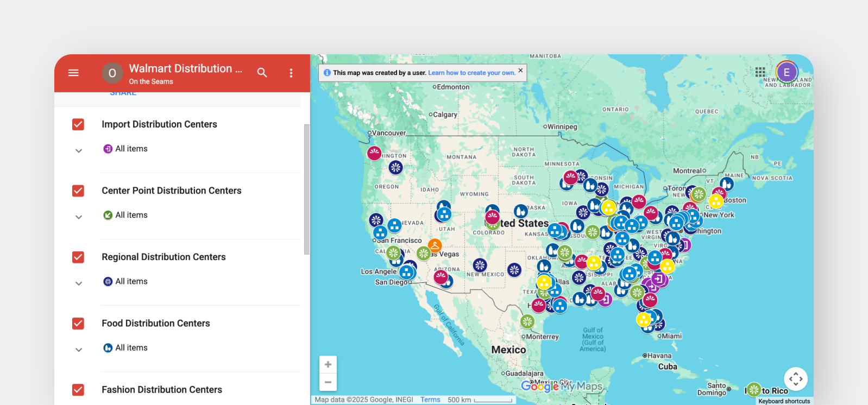
Task: Click the blue marker in western Nevada
Action: [x=394, y=225]
